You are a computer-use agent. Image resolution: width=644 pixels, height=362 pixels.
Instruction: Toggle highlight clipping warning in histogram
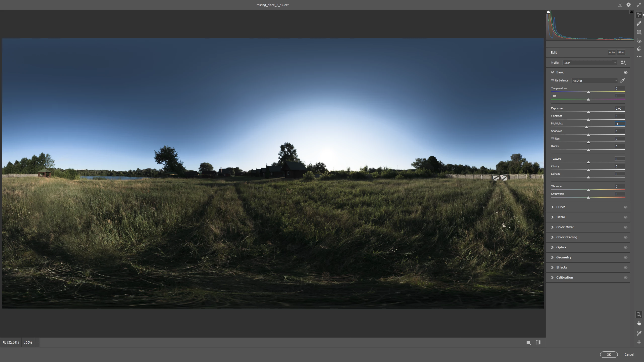click(x=631, y=12)
